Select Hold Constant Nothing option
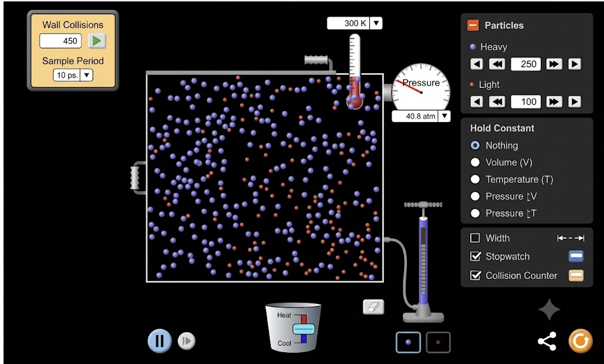This screenshot has height=364, width=604. click(475, 145)
